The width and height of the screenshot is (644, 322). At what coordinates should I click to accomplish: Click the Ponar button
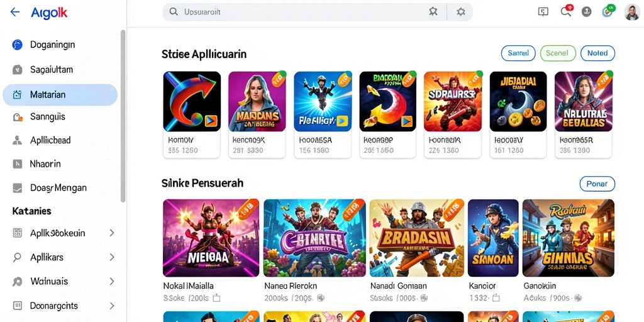pyautogui.click(x=597, y=184)
